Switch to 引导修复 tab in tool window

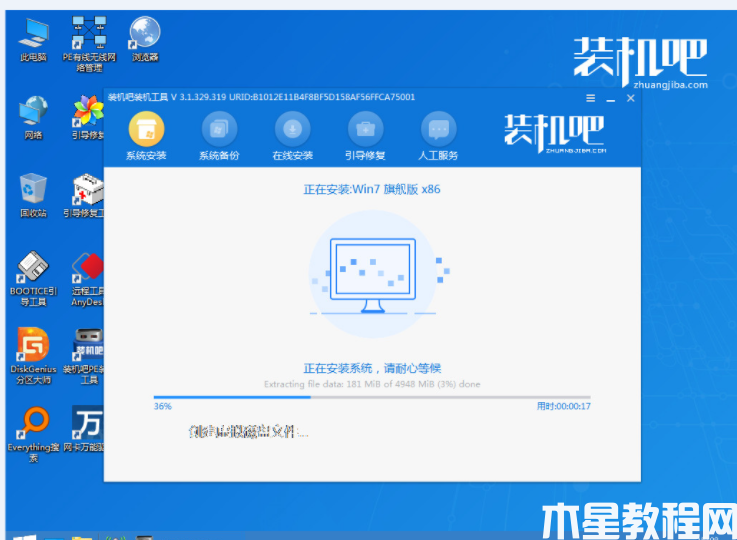(x=365, y=136)
